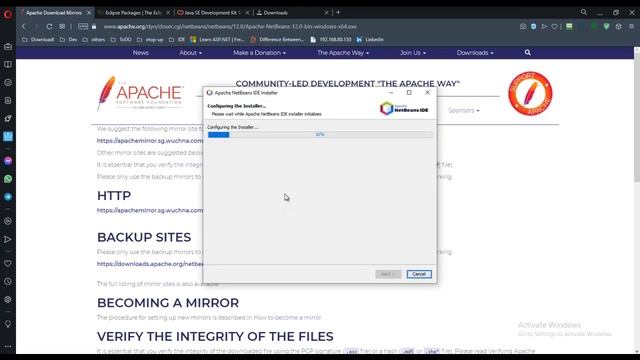Close the Apache Download Mirrors tab
The image size is (640, 360).
pyautogui.click(x=89, y=13)
